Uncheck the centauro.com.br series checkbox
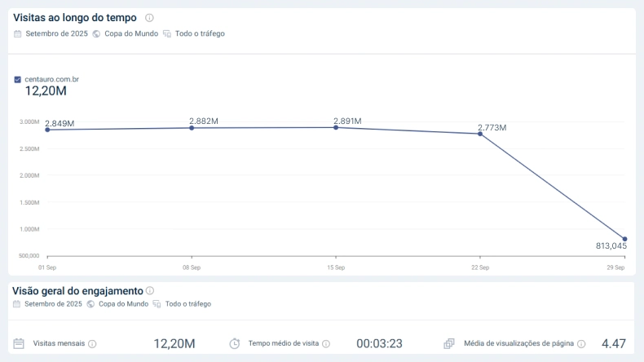This screenshot has width=644, height=362. 18,80
